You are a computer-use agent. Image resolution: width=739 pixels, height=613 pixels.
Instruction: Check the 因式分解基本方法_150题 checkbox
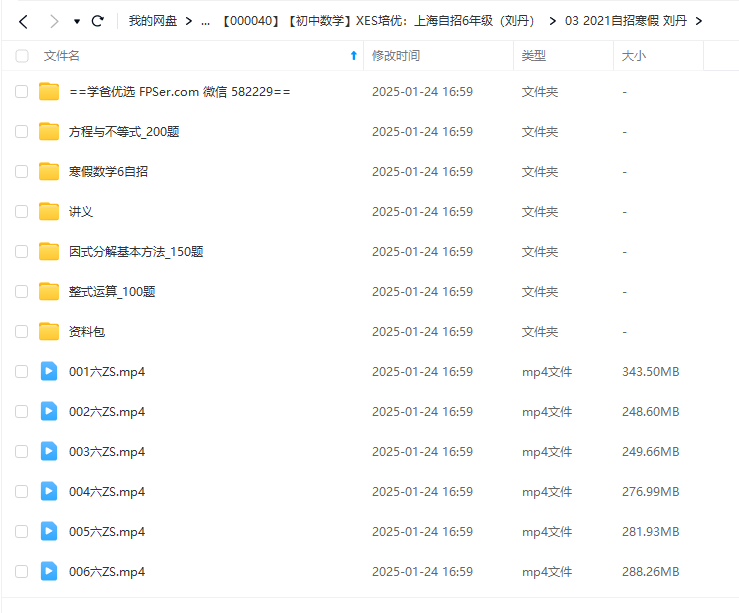pyautogui.click(x=22, y=252)
